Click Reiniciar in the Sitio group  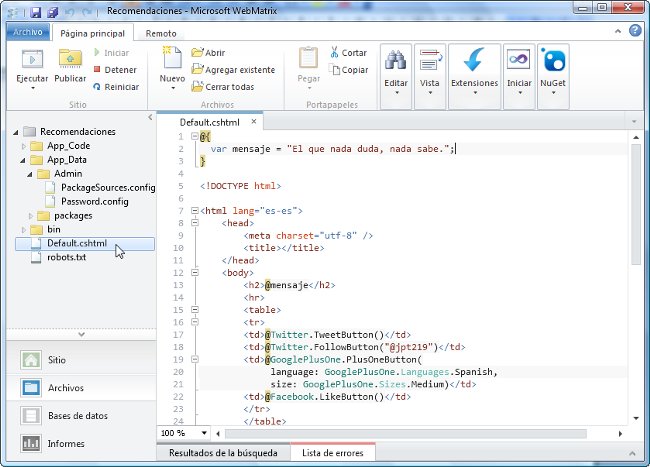114,87
